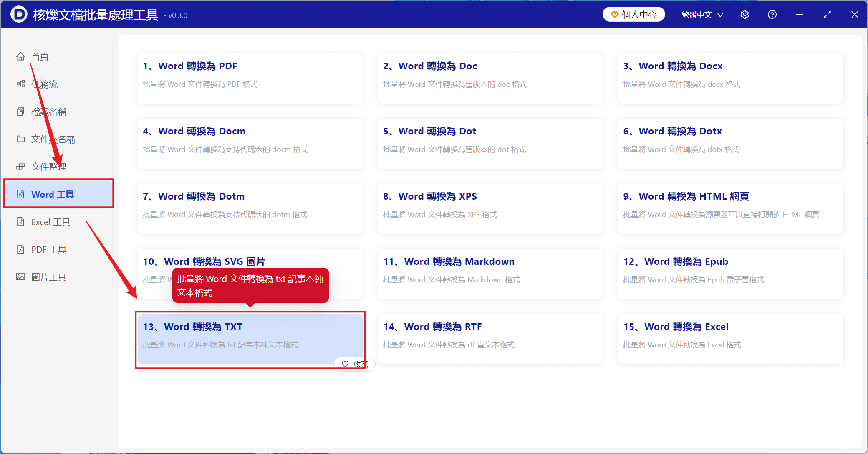Open Word 轉換為 Excel card

(x=731, y=339)
